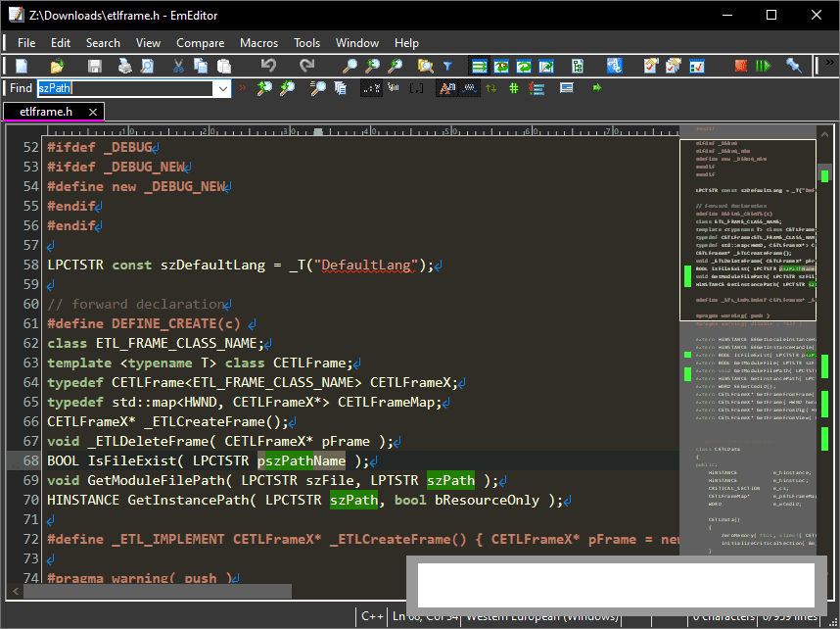Click the horizontal scrollbar thumb
The width and height of the screenshot is (840, 629).
click(x=158, y=591)
